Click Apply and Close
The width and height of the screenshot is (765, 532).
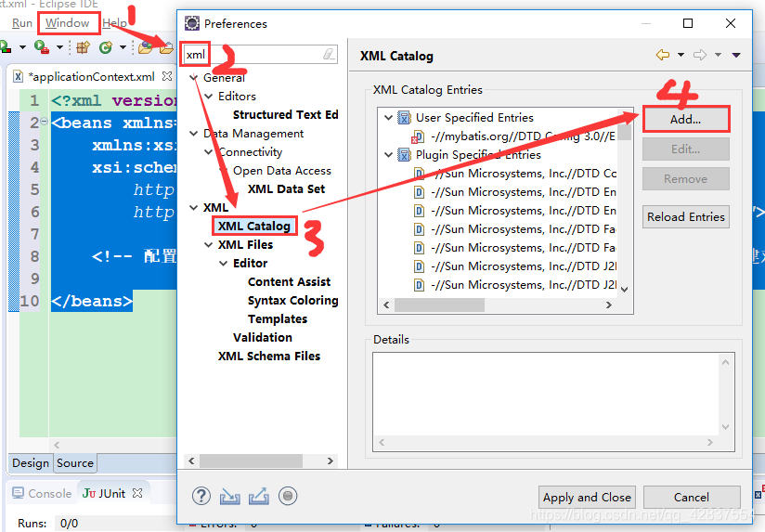587,498
